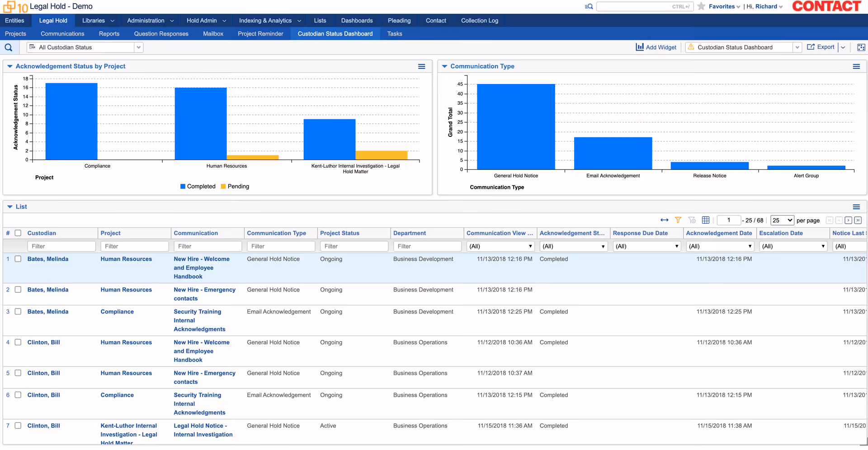Collapse the List widget

[x=10, y=207]
